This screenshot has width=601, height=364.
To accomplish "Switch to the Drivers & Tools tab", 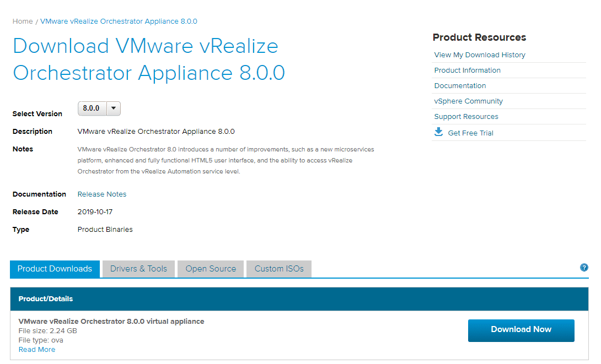I will click(x=138, y=269).
